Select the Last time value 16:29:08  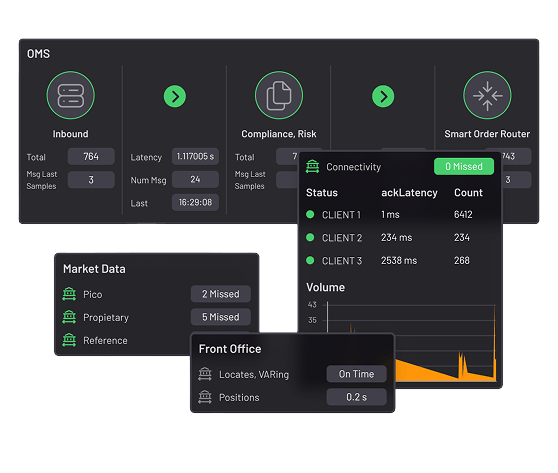pos(195,203)
